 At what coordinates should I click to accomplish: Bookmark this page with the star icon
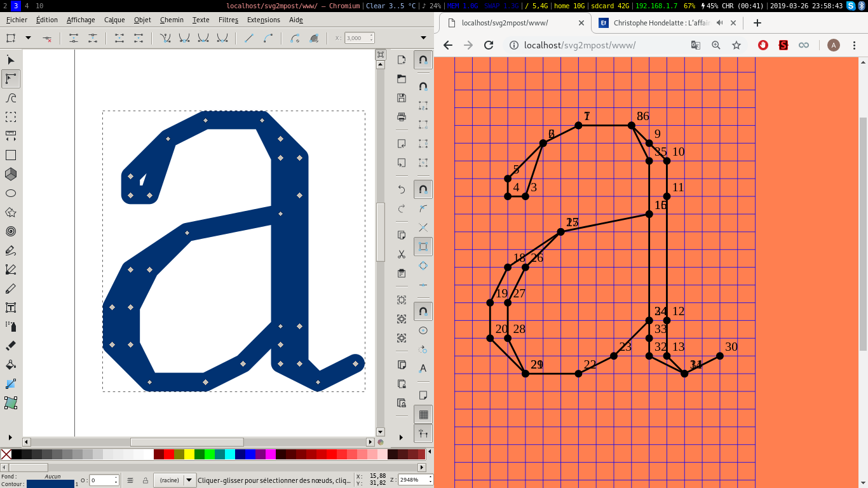736,45
